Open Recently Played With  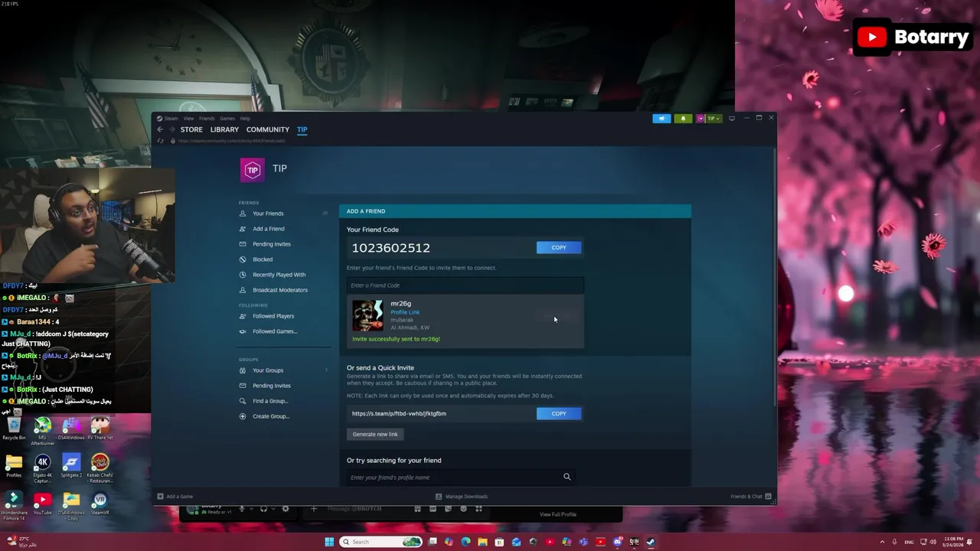pyautogui.click(x=279, y=275)
